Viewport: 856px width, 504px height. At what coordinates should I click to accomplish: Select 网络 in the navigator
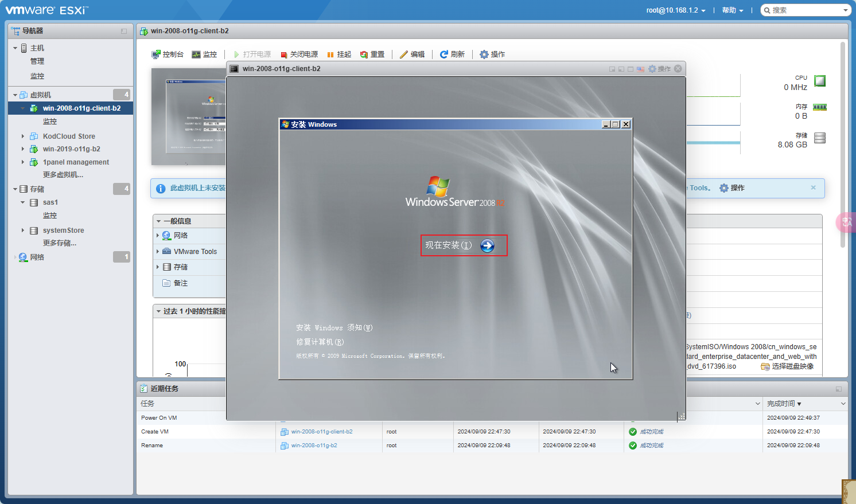[37, 257]
